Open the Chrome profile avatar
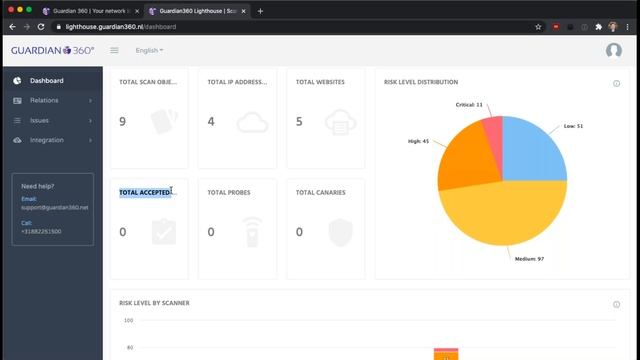 613,27
